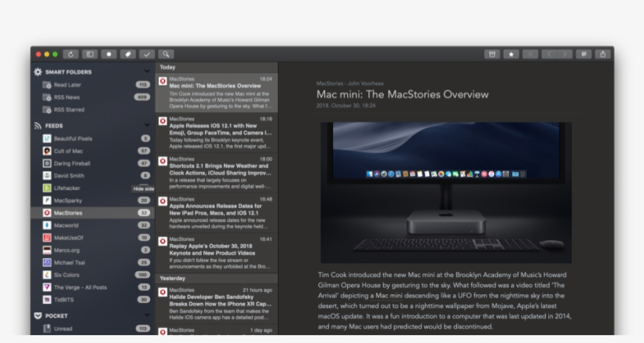
Task: Open the RSS Starred smart folder
Action: pyautogui.click(x=93, y=110)
